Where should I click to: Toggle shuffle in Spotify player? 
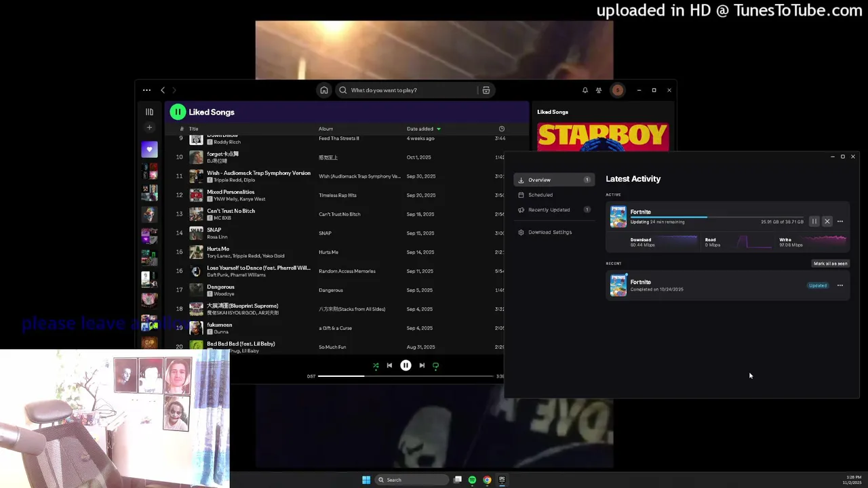pos(376,365)
